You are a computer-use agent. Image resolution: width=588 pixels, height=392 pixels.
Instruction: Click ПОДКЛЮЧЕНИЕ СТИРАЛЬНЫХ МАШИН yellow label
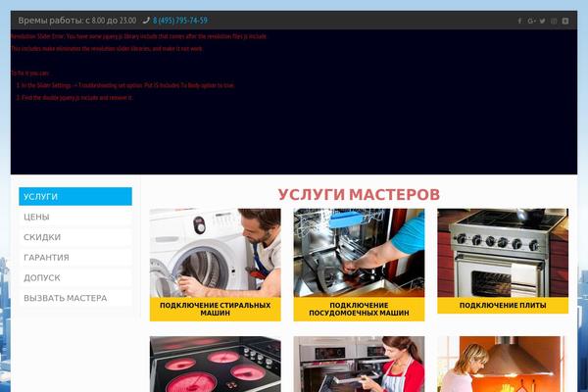point(216,309)
